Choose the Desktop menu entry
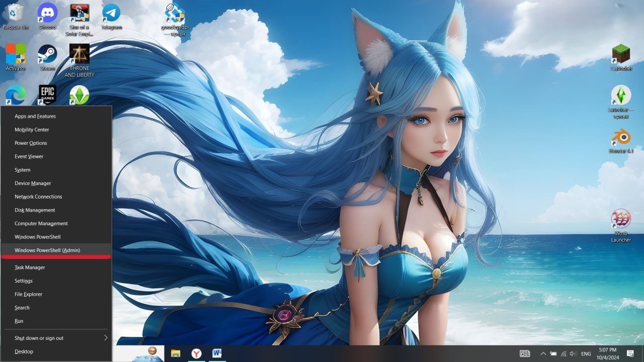 pos(56,351)
